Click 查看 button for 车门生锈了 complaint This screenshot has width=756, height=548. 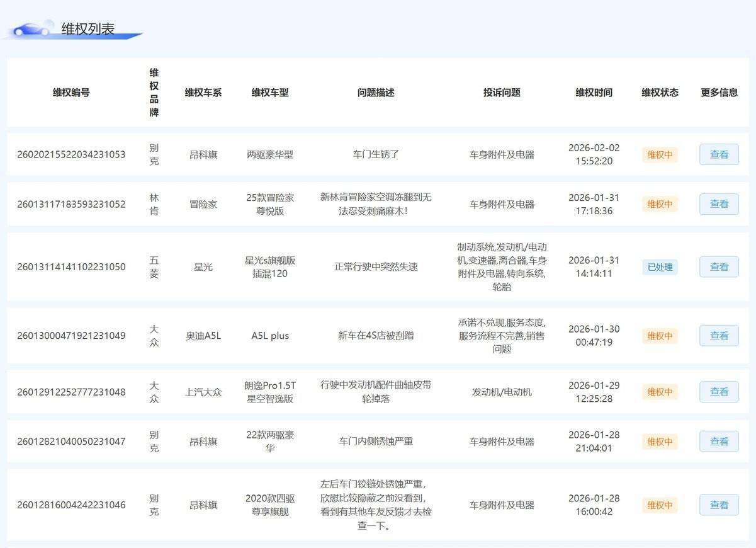(719, 154)
